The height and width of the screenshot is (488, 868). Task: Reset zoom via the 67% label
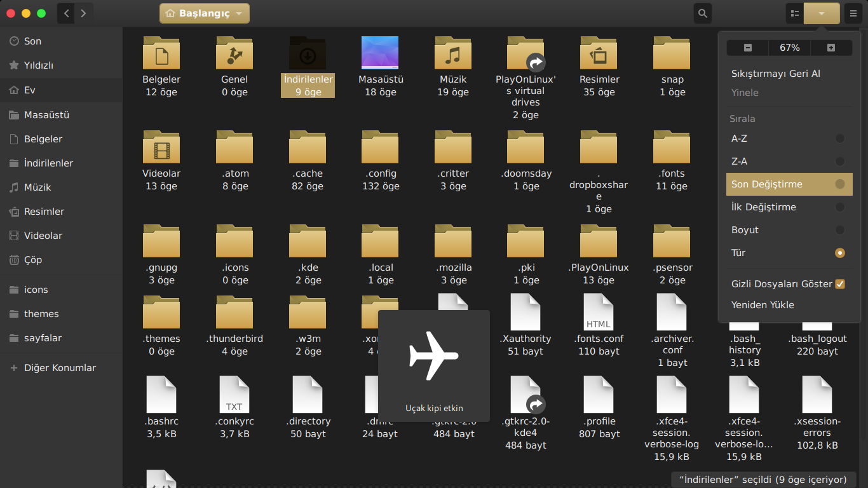790,48
